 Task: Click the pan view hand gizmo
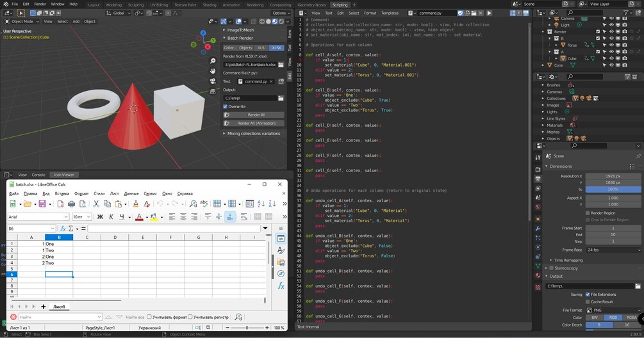pos(213,71)
